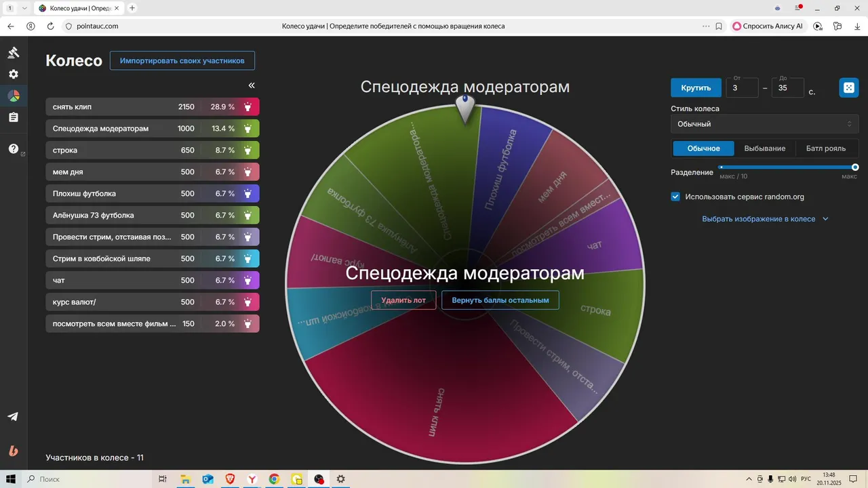Image resolution: width=868 pixels, height=488 pixels.
Task: Click the 2150 value in 'снять клип' row
Action: click(186, 107)
